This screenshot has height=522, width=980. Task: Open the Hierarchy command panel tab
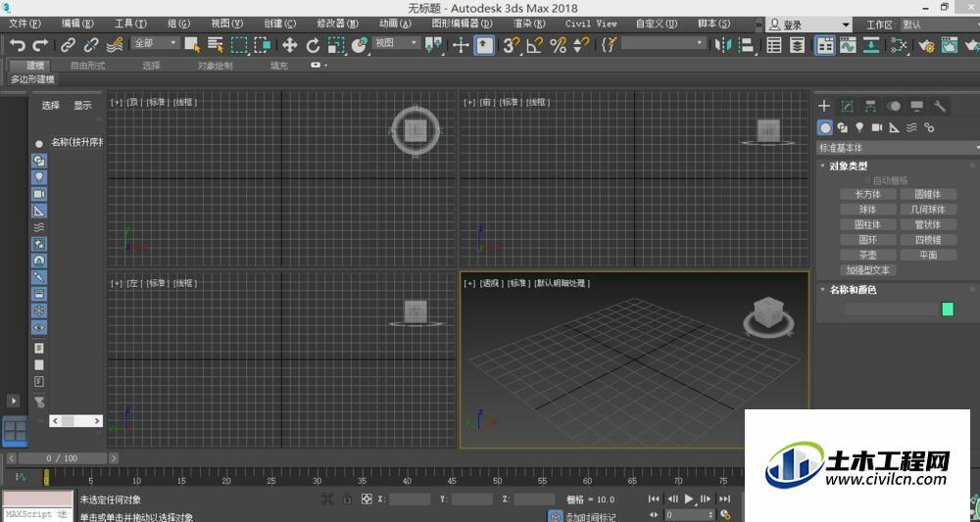[x=870, y=106]
